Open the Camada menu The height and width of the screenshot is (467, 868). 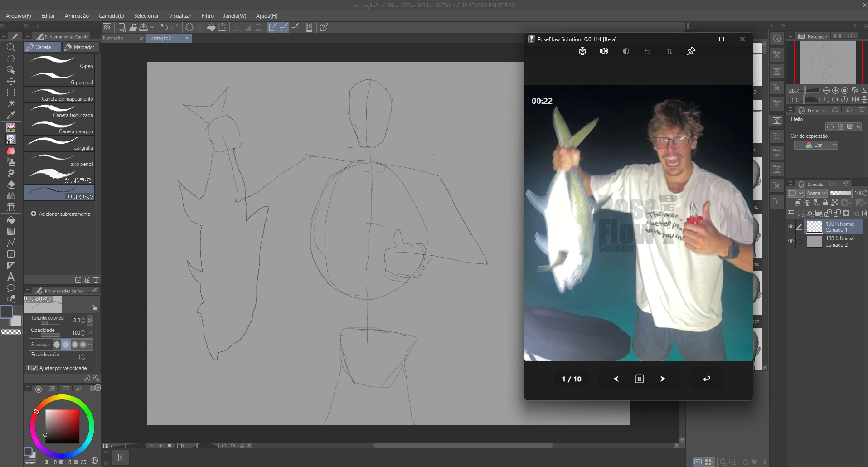click(112, 16)
